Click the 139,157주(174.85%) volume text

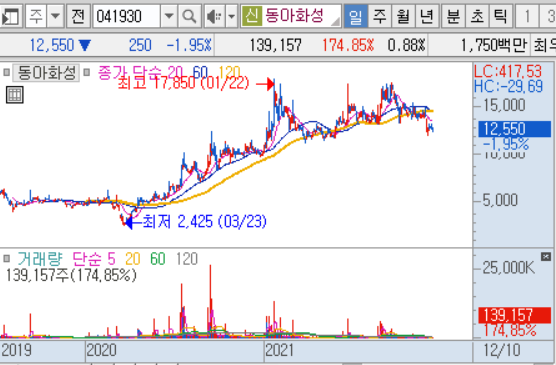coord(71,275)
